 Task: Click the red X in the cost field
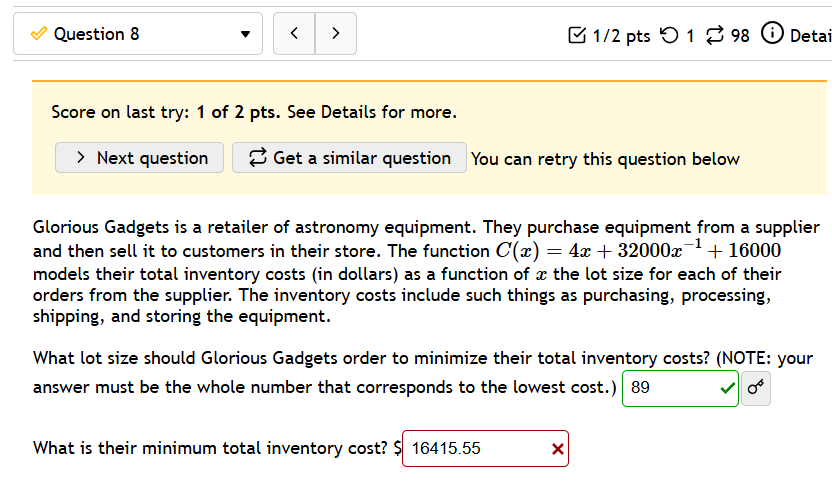pos(557,449)
